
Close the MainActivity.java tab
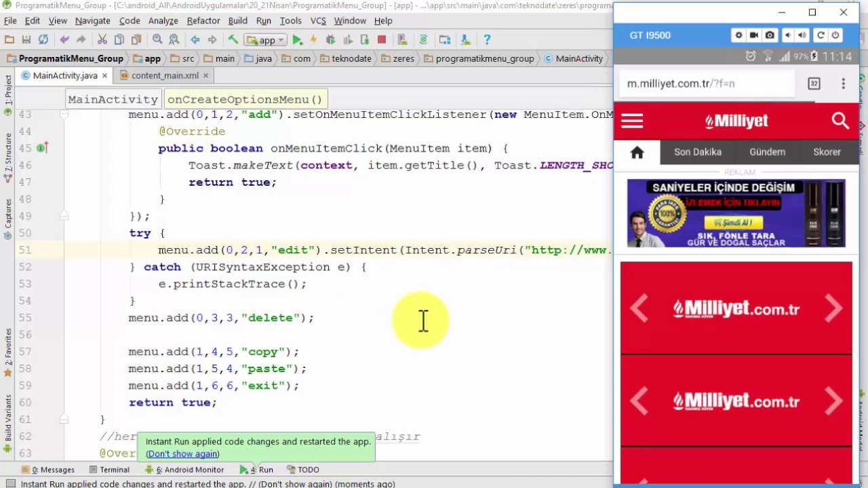coord(105,76)
